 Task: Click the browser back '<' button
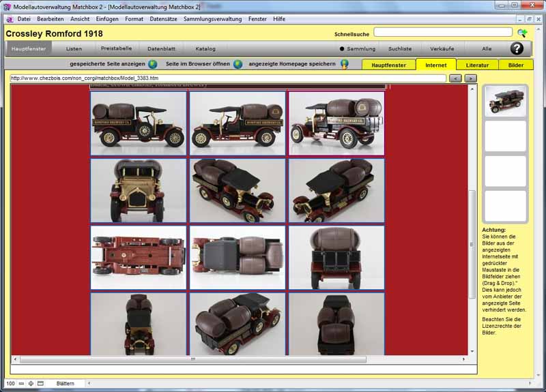[x=456, y=78]
